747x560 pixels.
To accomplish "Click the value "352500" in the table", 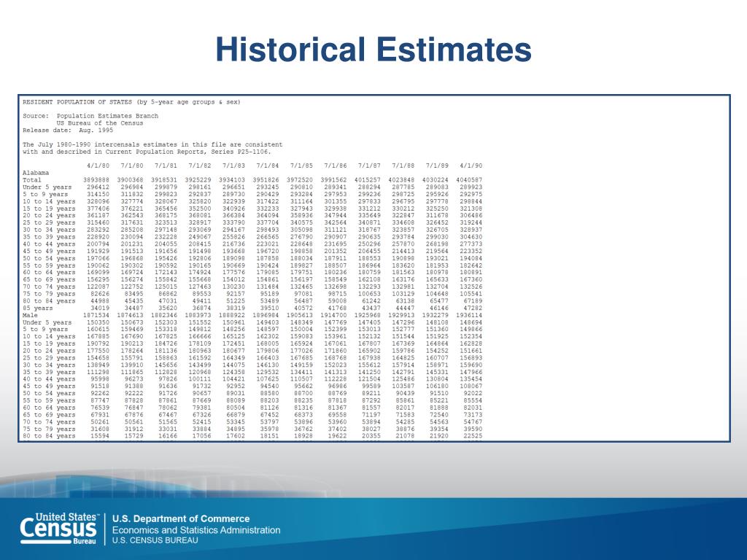I will pyautogui.click(x=200, y=209).
